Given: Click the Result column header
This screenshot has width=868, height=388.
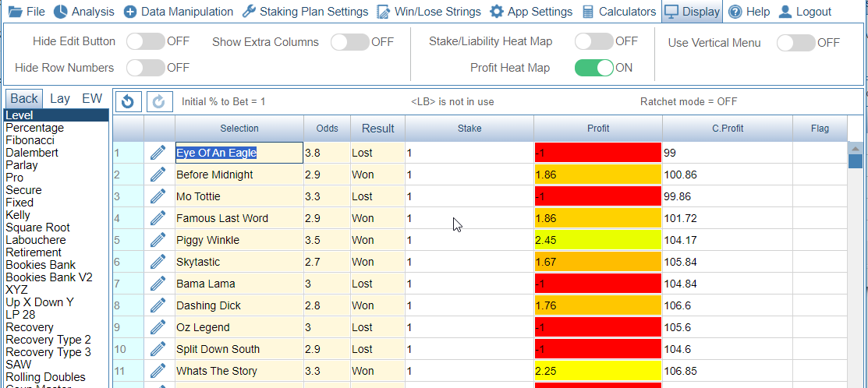Looking at the screenshot, I should click(377, 128).
